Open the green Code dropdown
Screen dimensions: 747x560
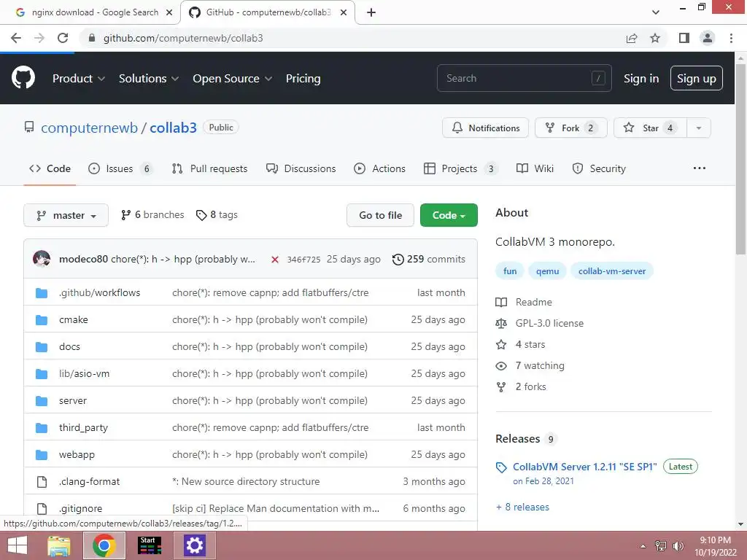click(x=449, y=215)
